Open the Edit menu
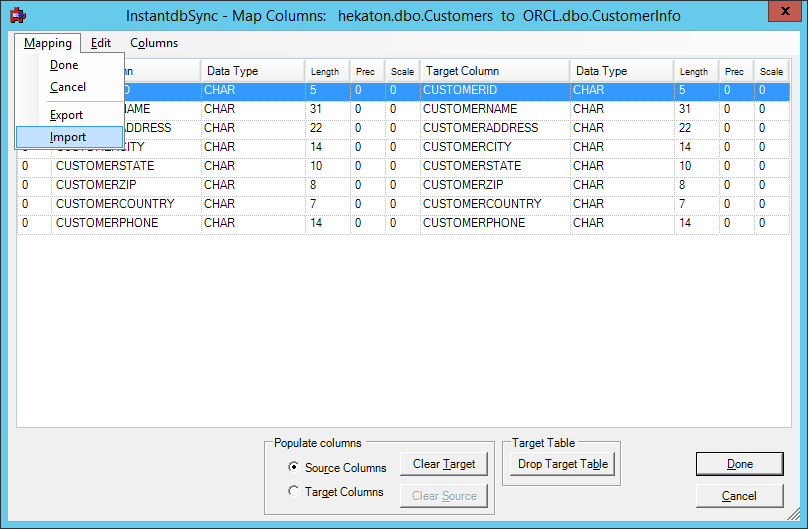Screen dimensions: 808x529 point(100,43)
